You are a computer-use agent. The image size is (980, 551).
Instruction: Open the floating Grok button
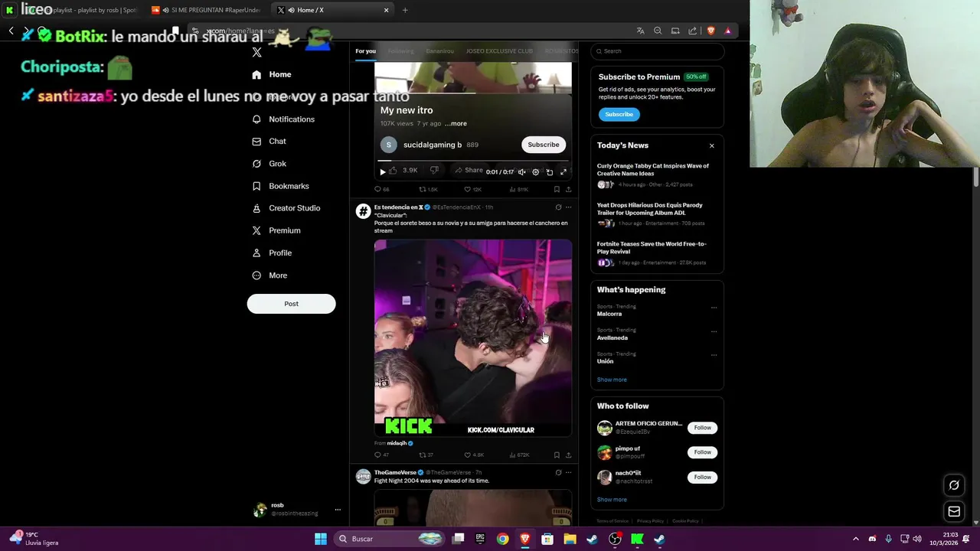pos(954,485)
